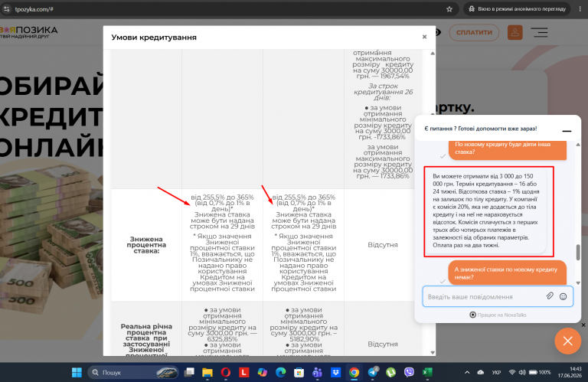Viewport: 588px width, 382px height.
Task: Click the Умови кредитування dialog title
Action: 154,37
